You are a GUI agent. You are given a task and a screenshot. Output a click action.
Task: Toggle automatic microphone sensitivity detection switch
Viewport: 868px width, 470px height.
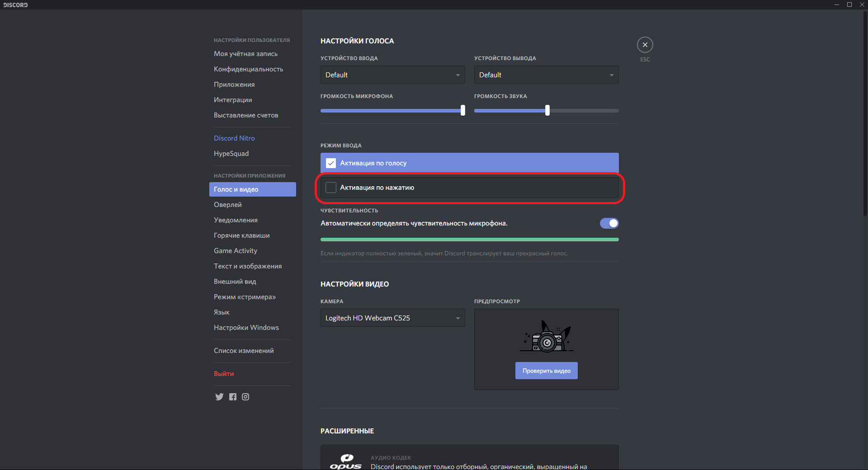pos(609,223)
